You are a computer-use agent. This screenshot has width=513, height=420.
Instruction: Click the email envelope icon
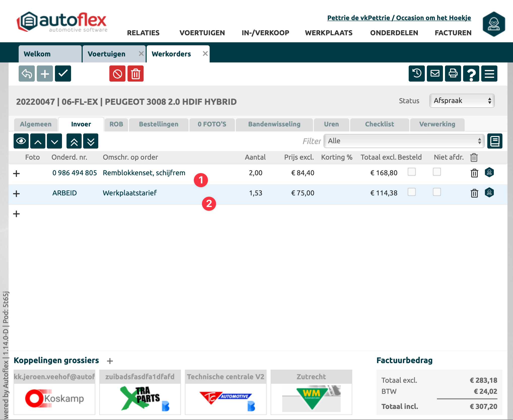[x=435, y=74]
